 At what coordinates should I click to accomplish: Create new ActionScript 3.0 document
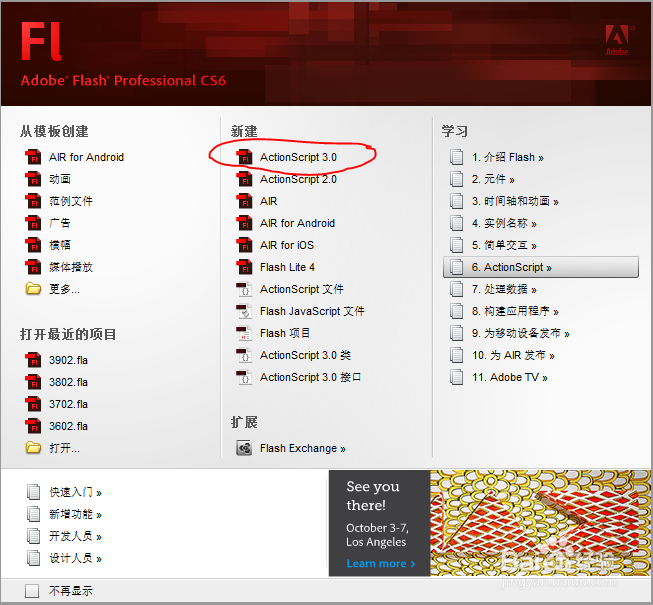tap(298, 157)
